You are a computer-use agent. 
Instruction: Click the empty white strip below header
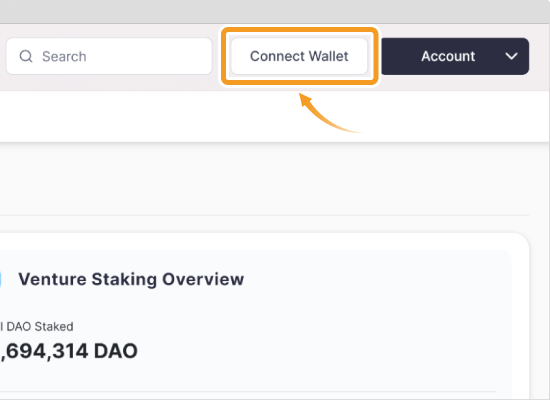coord(140,116)
